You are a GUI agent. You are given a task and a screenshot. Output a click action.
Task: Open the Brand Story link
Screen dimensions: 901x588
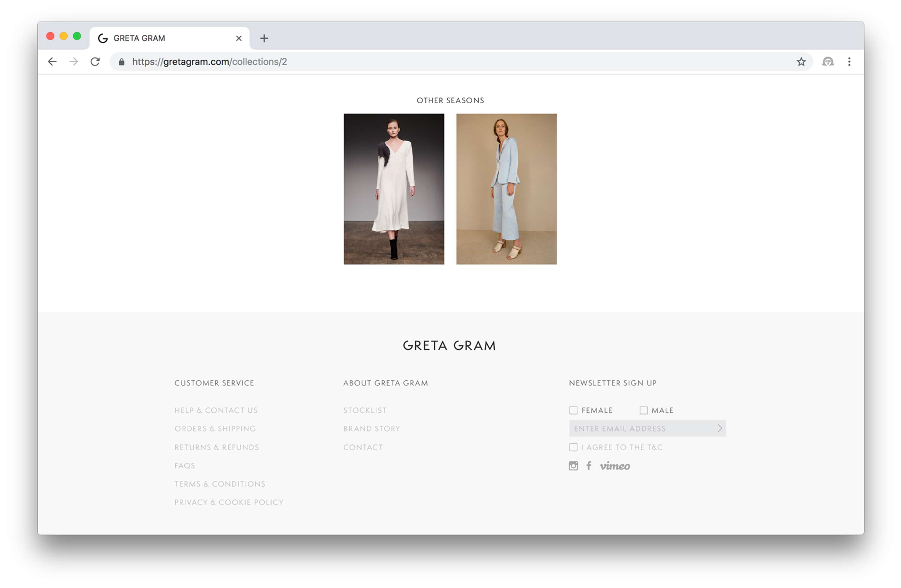tap(372, 429)
